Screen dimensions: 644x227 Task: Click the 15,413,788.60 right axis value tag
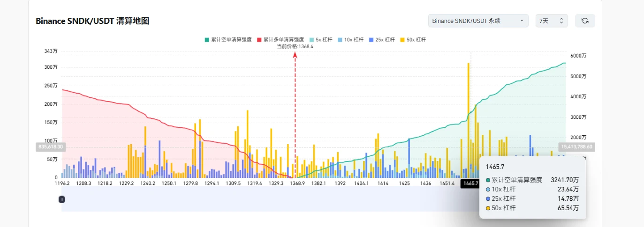pyautogui.click(x=576, y=146)
